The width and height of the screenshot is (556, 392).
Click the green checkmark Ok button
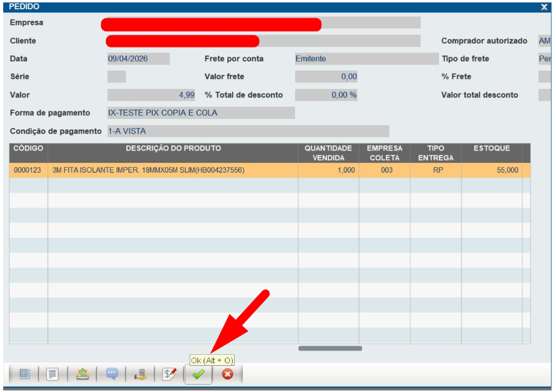click(x=198, y=374)
